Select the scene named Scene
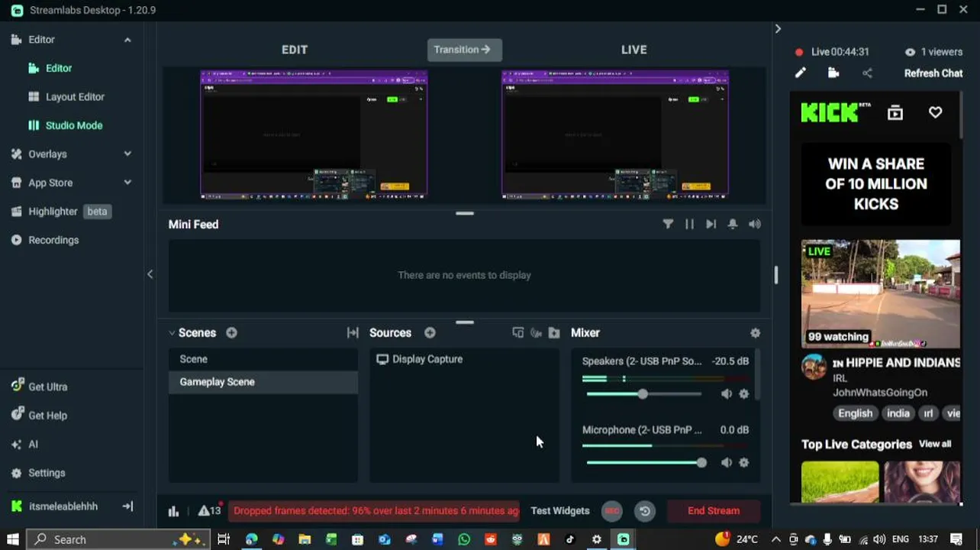 tap(263, 359)
